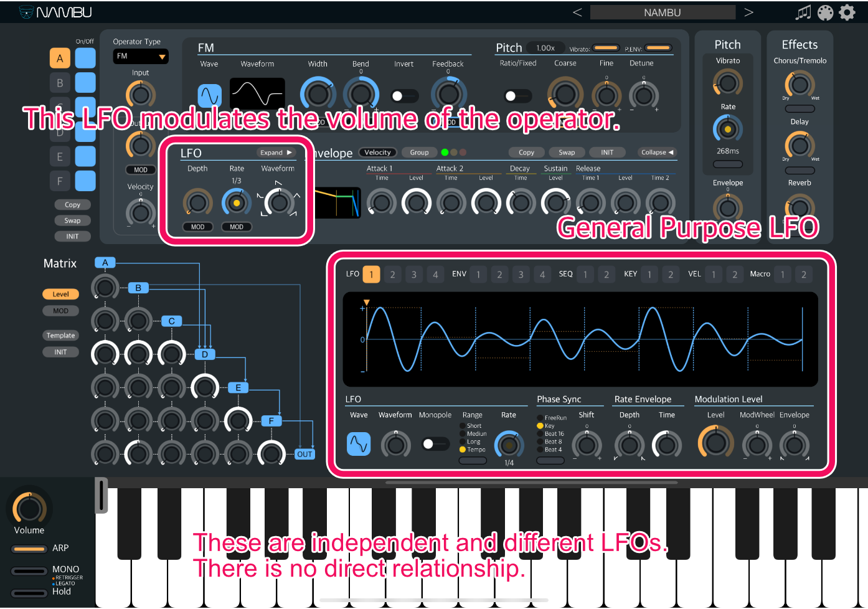Collapse the envelope section
The image size is (868, 609).
[x=658, y=153]
